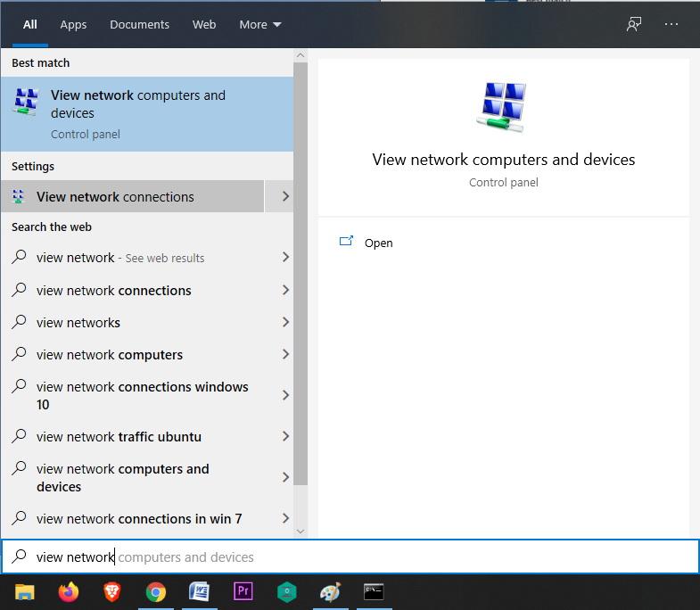Image resolution: width=700 pixels, height=610 pixels.
Task: Click the View network connections settings icon
Action: point(19,196)
